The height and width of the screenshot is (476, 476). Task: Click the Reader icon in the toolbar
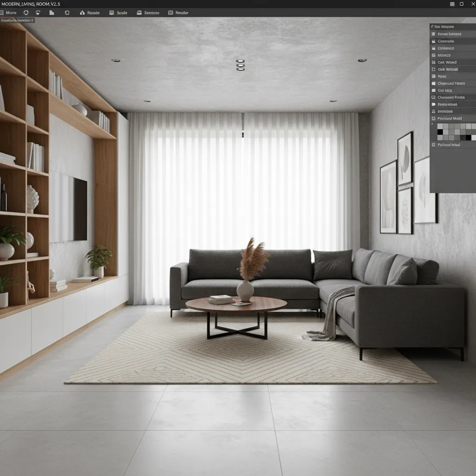170,13
